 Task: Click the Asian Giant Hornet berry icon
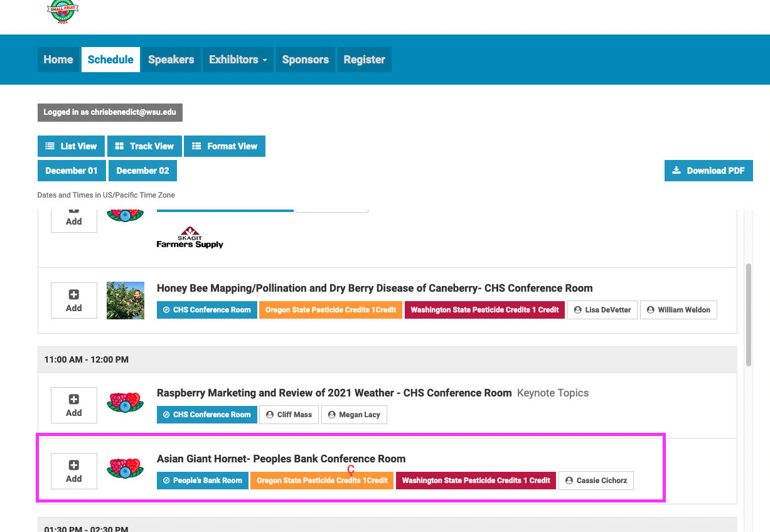(126, 469)
